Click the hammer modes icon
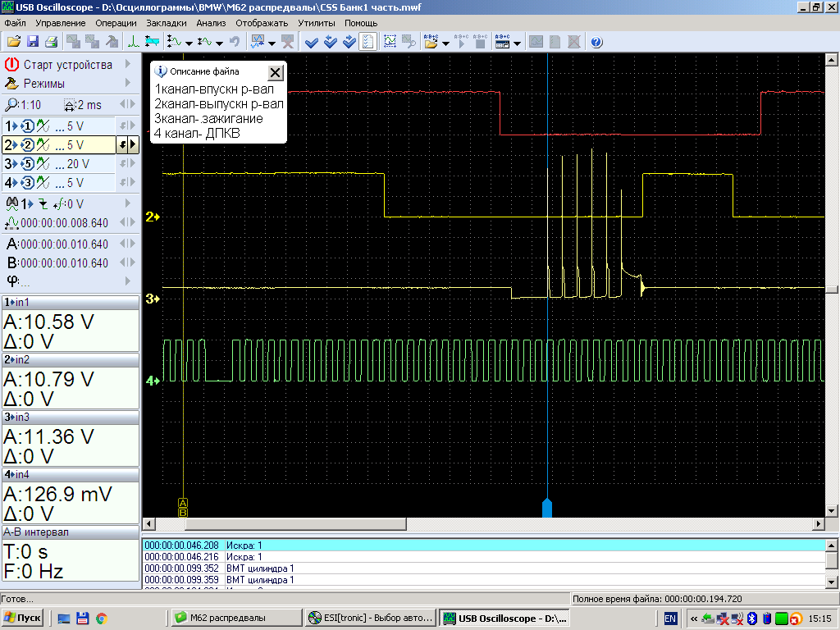 click(x=11, y=84)
